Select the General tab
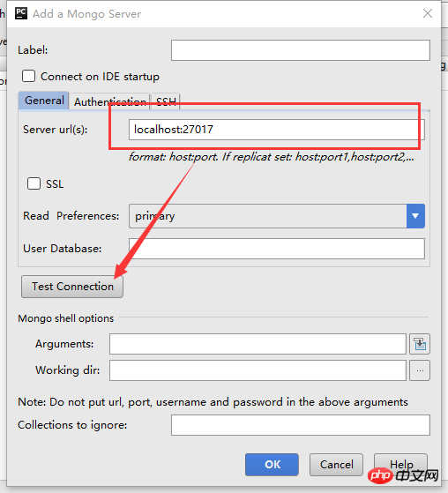The height and width of the screenshot is (493, 448). (x=44, y=101)
